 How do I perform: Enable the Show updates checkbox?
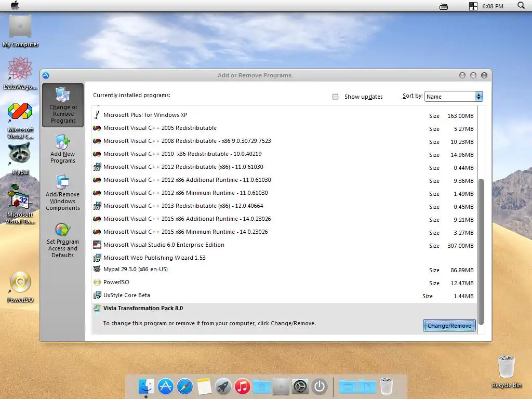335,97
